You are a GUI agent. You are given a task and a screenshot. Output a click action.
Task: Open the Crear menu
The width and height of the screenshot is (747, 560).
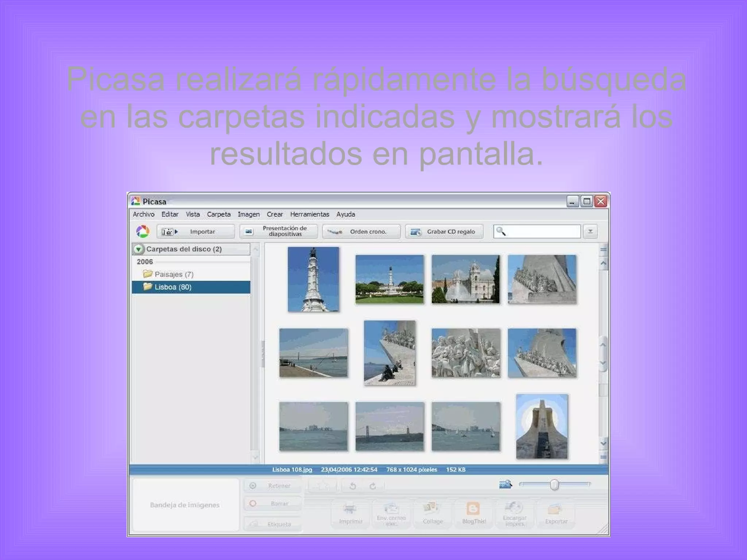(x=275, y=214)
